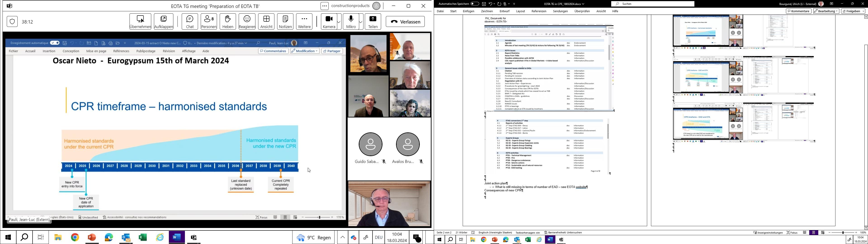Open the Teams Chat panel

[x=190, y=21]
